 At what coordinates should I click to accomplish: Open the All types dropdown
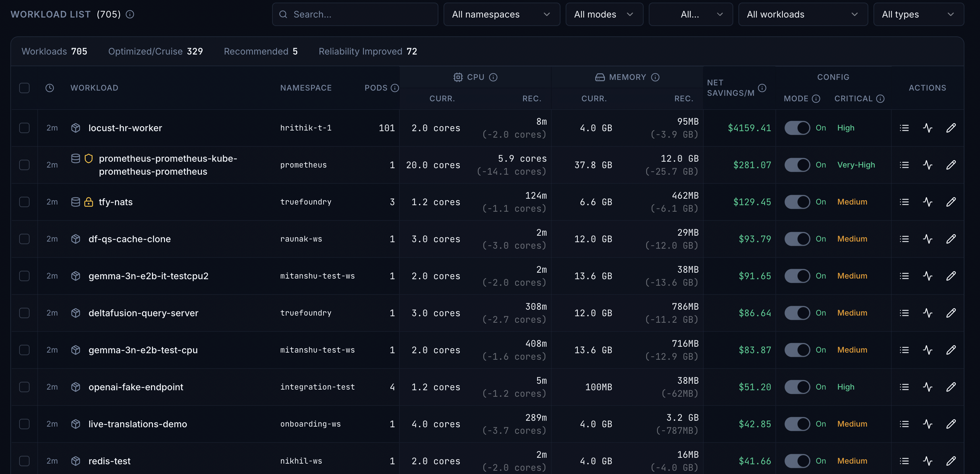click(x=919, y=14)
